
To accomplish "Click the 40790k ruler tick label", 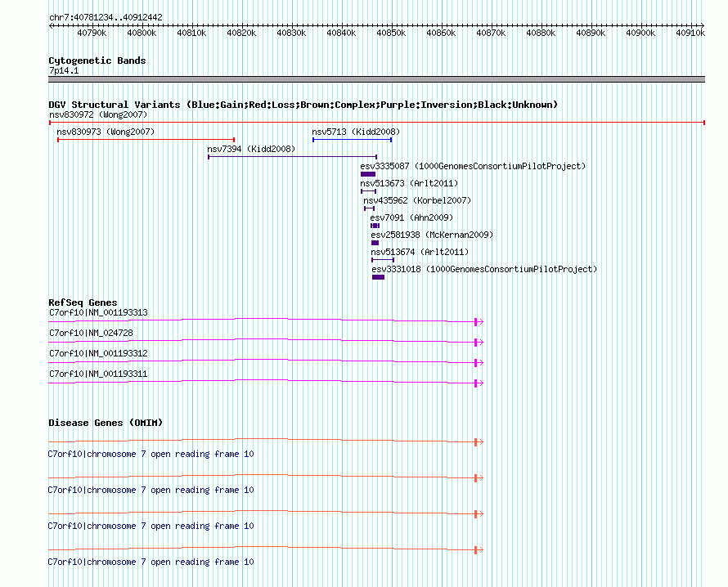I will [x=92, y=33].
